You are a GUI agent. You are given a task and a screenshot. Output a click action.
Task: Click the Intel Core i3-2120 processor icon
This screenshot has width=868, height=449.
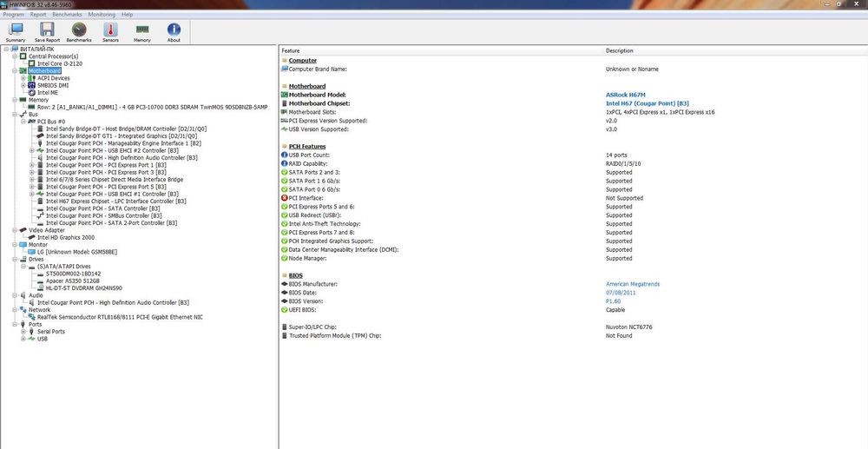click(x=32, y=63)
